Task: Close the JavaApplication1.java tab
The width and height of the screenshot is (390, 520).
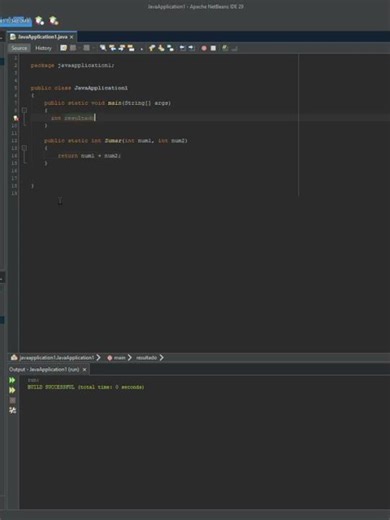Action: pyautogui.click(x=72, y=37)
